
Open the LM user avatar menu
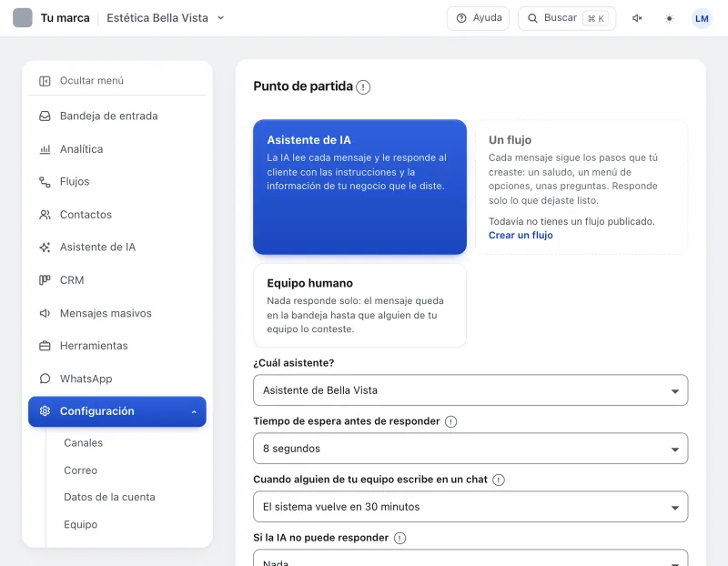[x=702, y=18]
